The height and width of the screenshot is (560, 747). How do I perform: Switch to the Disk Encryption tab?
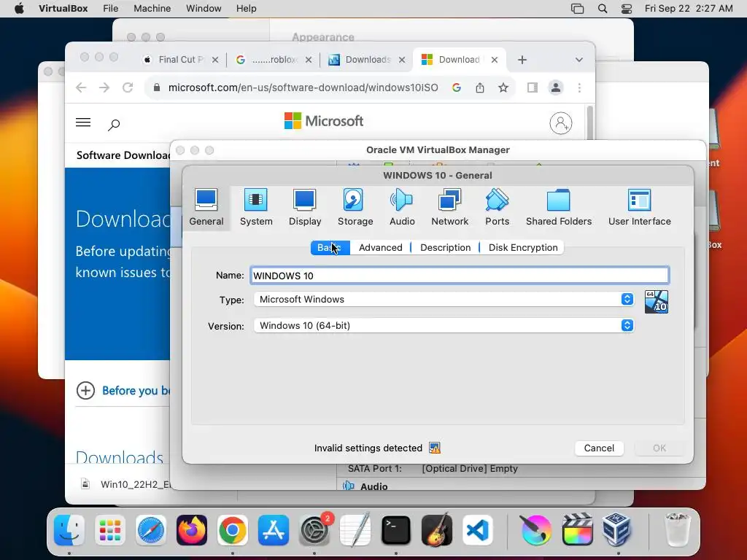522,248
